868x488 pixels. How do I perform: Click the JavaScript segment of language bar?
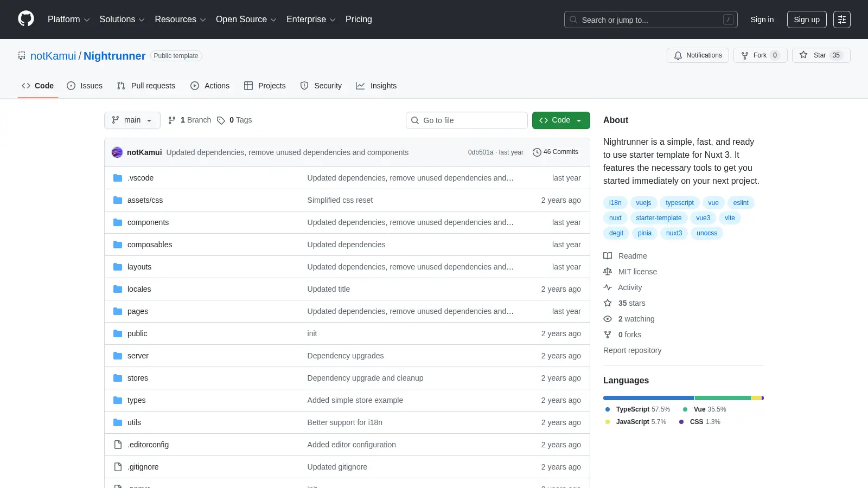pyautogui.click(x=756, y=398)
